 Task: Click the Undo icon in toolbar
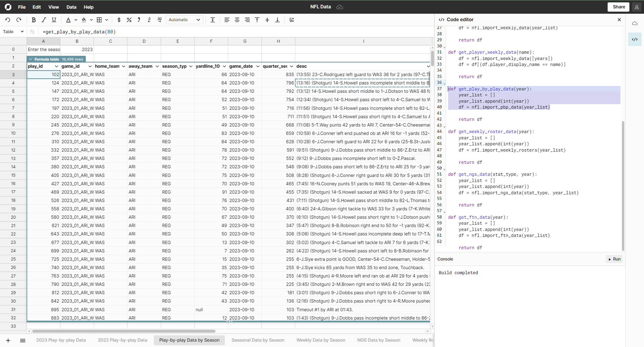[x=8, y=20]
